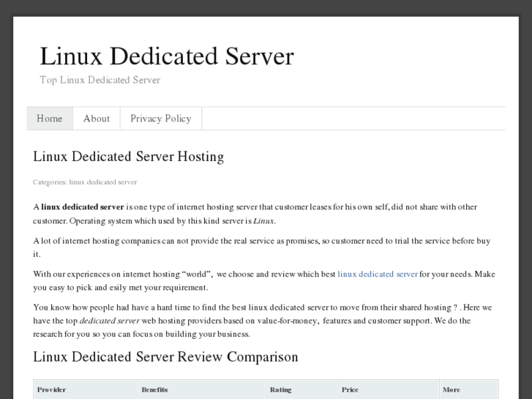The width and height of the screenshot is (532, 399).
Task: Go to the About page
Action: (97, 119)
